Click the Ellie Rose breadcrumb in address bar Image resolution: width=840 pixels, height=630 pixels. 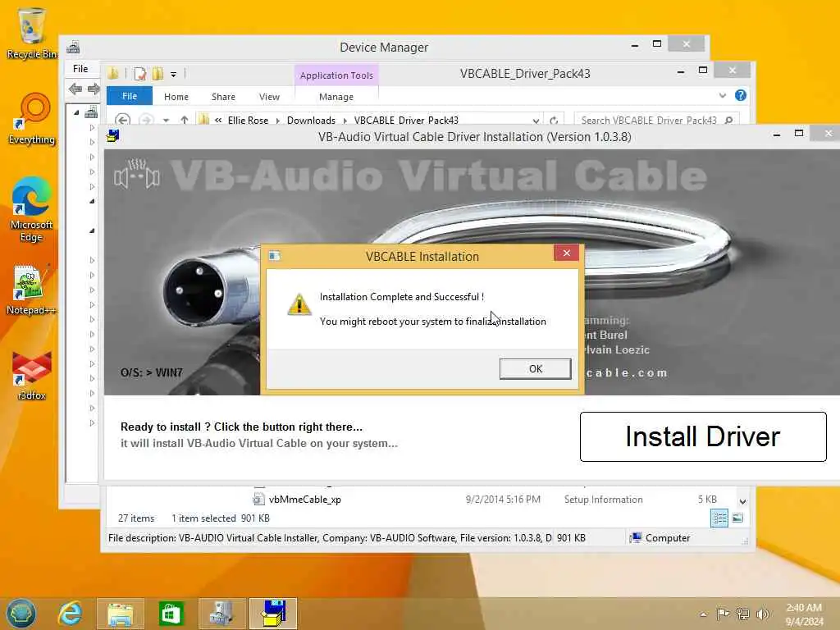(x=248, y=121)
